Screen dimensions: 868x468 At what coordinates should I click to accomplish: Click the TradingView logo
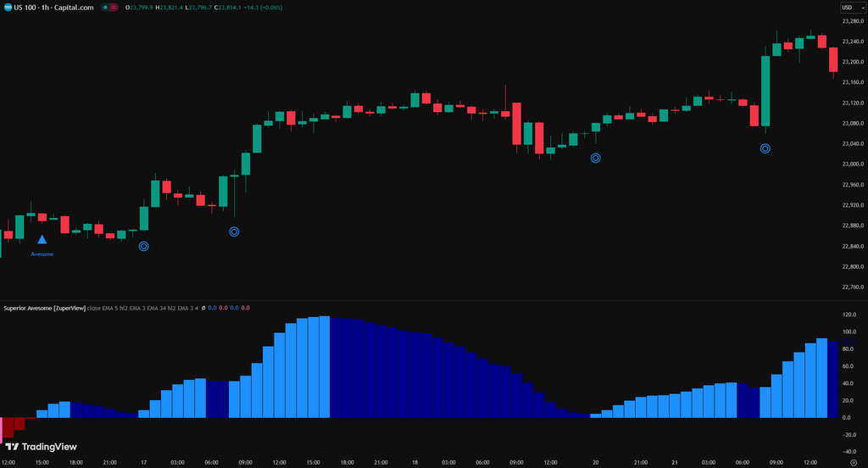41,447
